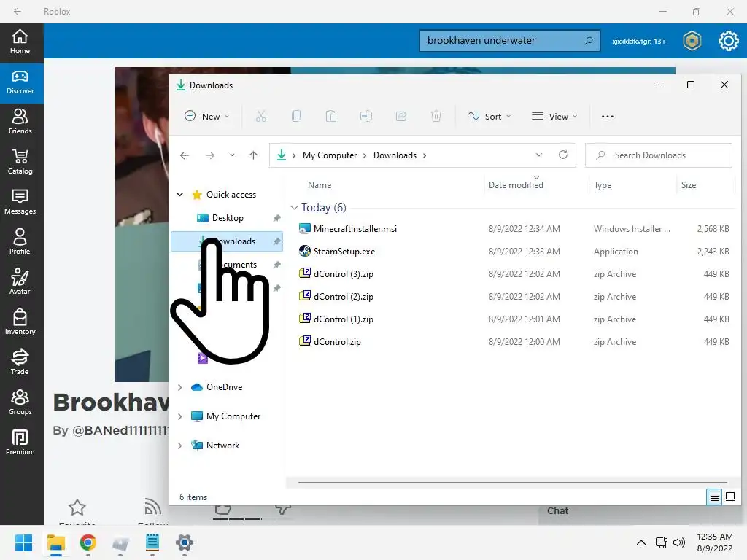This screenshot has width=747, height=560.
Task: Select Desktop in Quick access
Action: (228, 218)
